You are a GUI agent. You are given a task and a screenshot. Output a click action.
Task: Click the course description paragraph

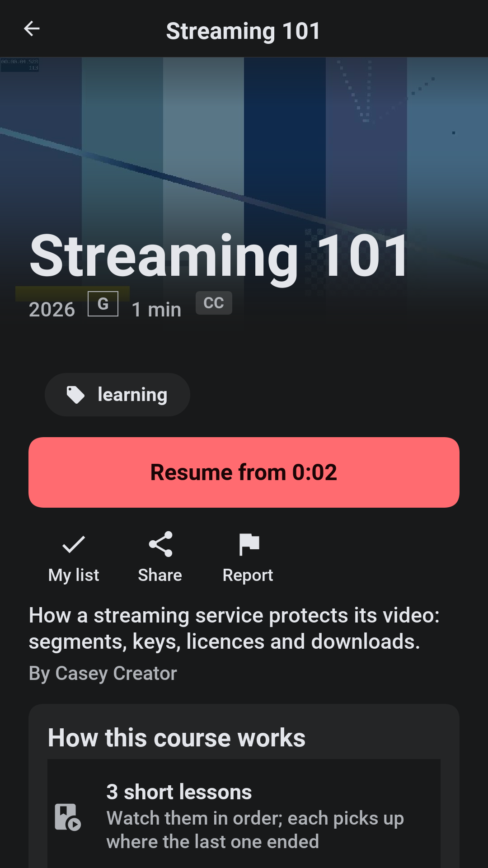pos(234,628)
